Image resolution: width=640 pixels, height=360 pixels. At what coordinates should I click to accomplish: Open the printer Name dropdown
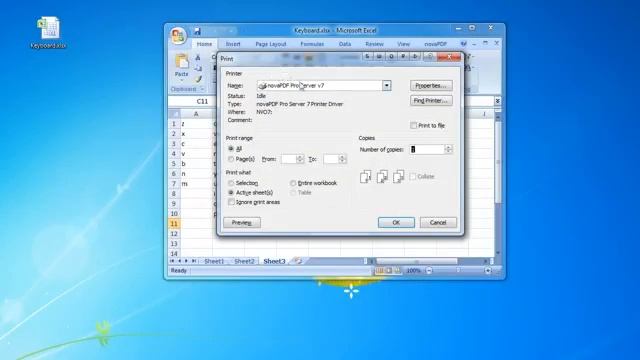click(387, 85)
